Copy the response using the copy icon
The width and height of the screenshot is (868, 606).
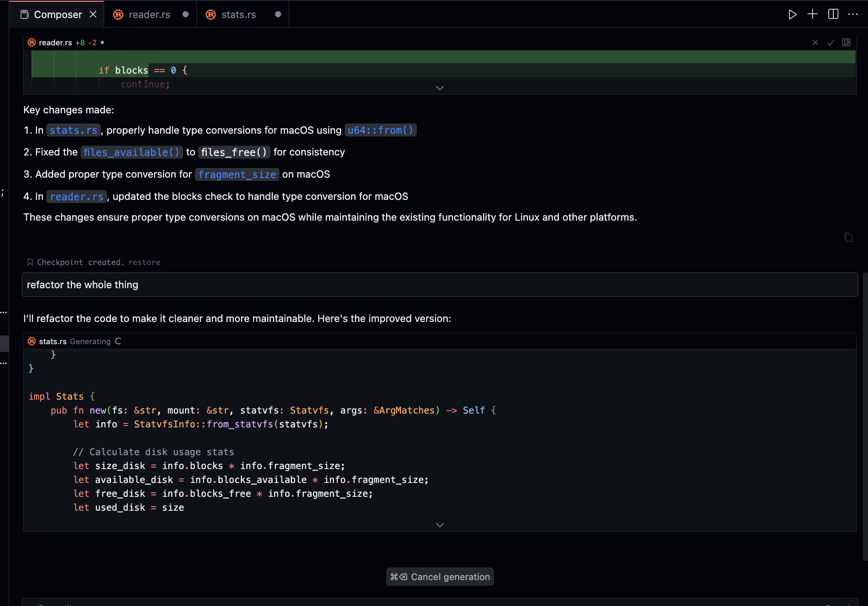coord(848,237)
